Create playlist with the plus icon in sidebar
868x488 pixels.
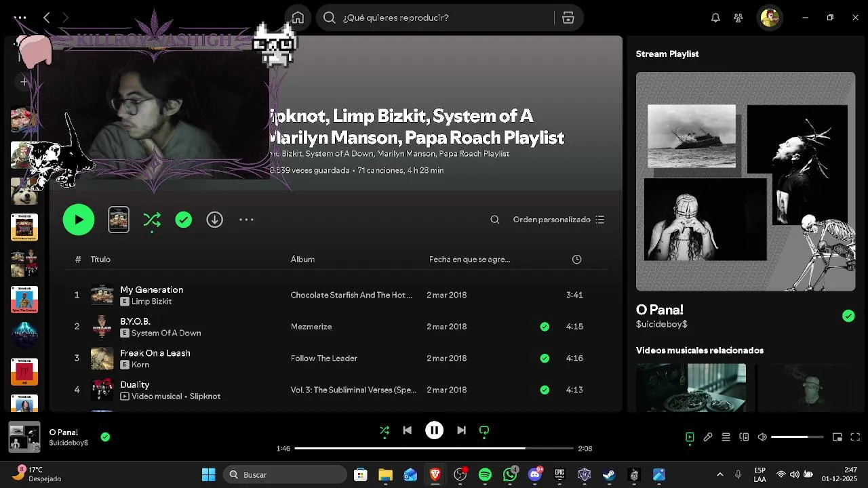click(24, 82)
